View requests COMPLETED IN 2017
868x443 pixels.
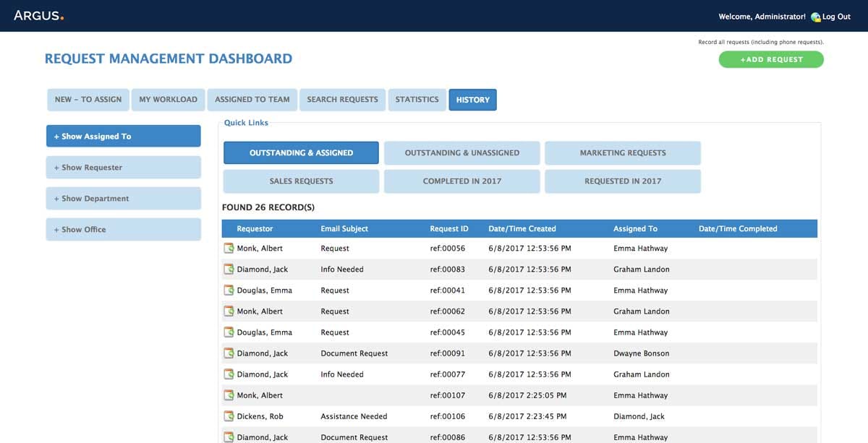coord(461,181)
